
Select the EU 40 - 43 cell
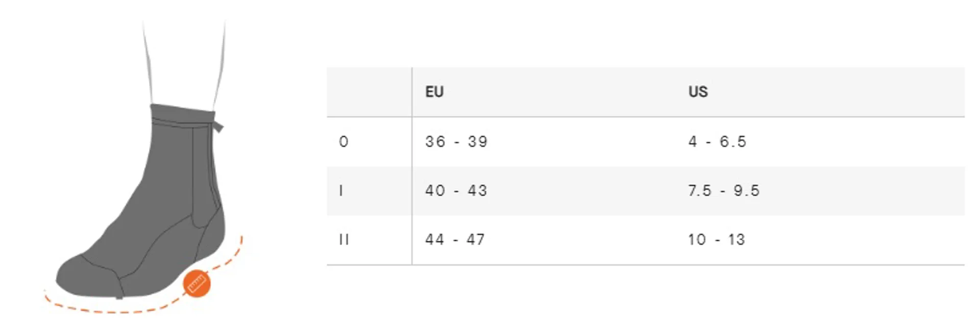[456, 191]
